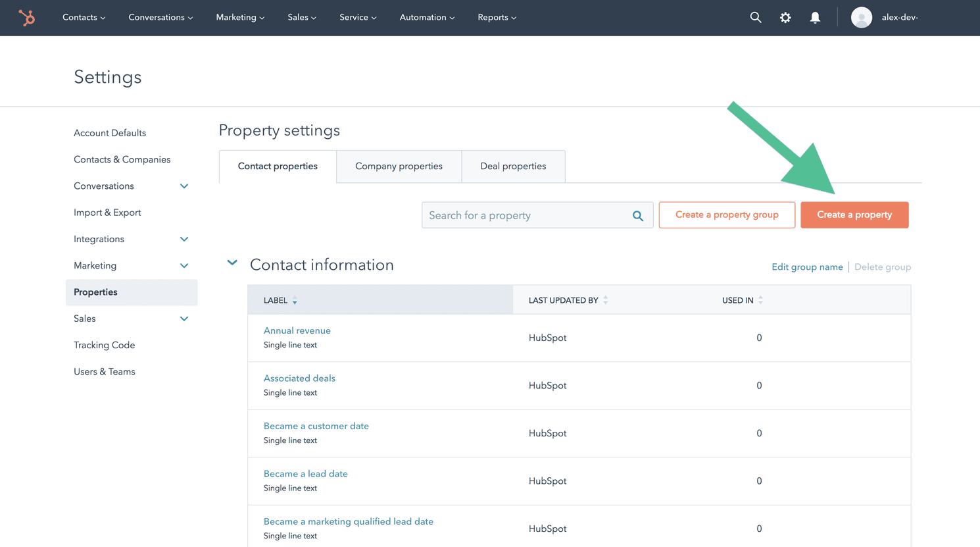The width and height of the screenshot is (980, 547).
Task: Switch to the Company properties tab
Action: (x=399, y=167)
